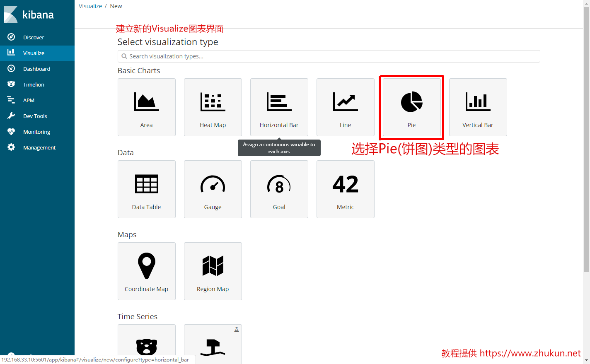The image size is (590, 364).
Task: Open the Visual Builder time series tile
Action: coord(213,344)
